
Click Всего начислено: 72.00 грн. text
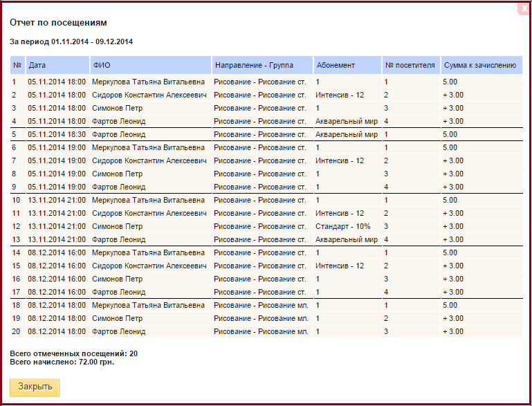click(x=62, y=362)
